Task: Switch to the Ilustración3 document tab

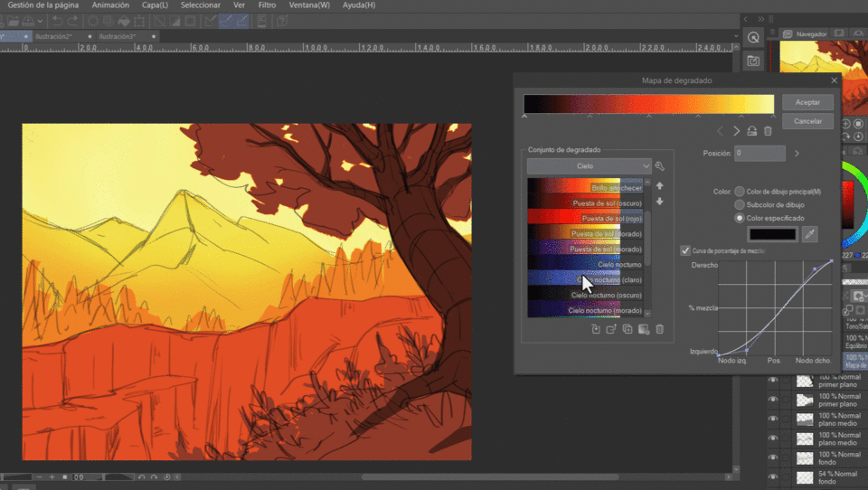Action: (117, 37)
